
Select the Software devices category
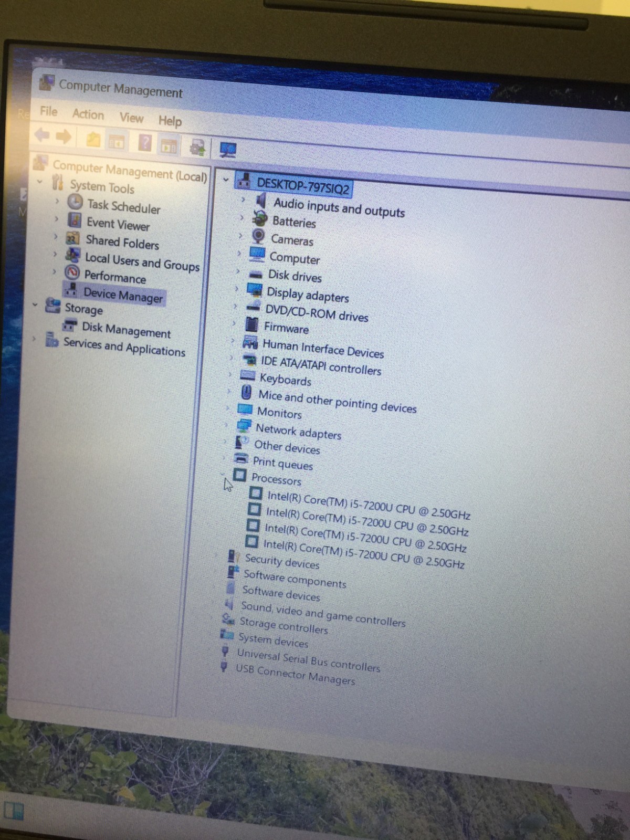click(x=281, y=593)
